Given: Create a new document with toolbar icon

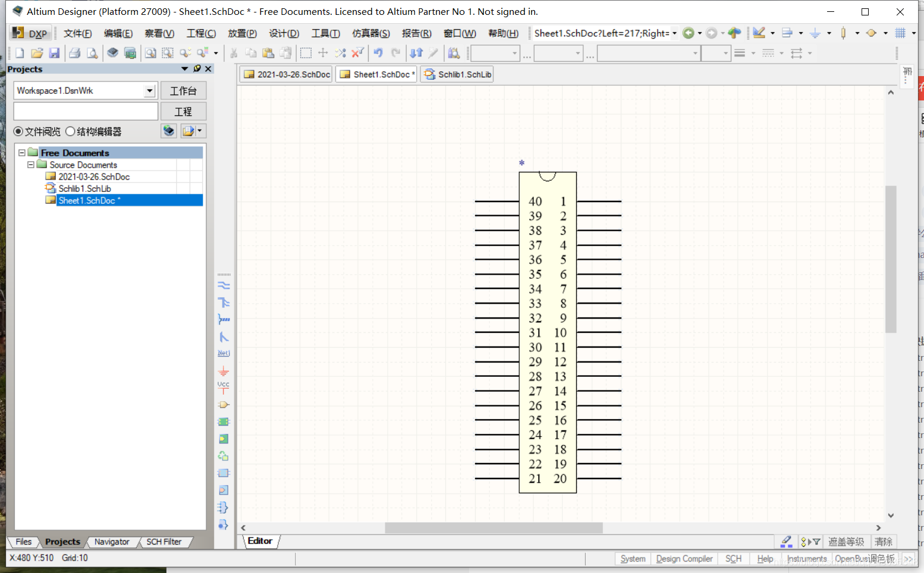Looking at the screenshot, I should point(19,53).
